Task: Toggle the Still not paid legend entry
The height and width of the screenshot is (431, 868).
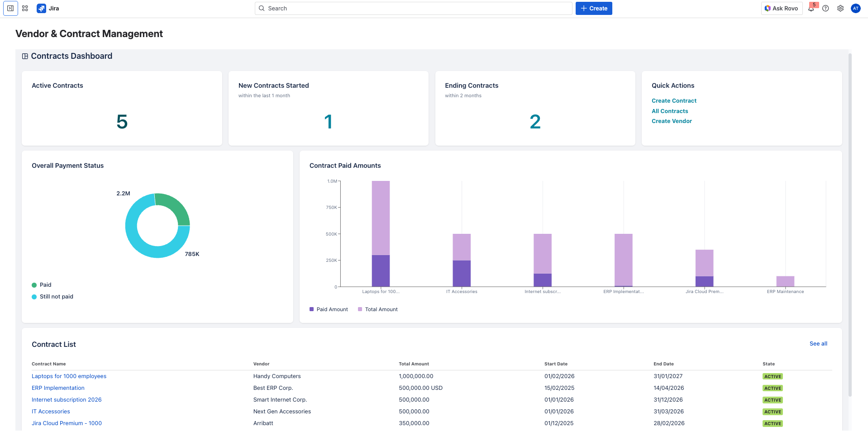Action: [52, 297]
